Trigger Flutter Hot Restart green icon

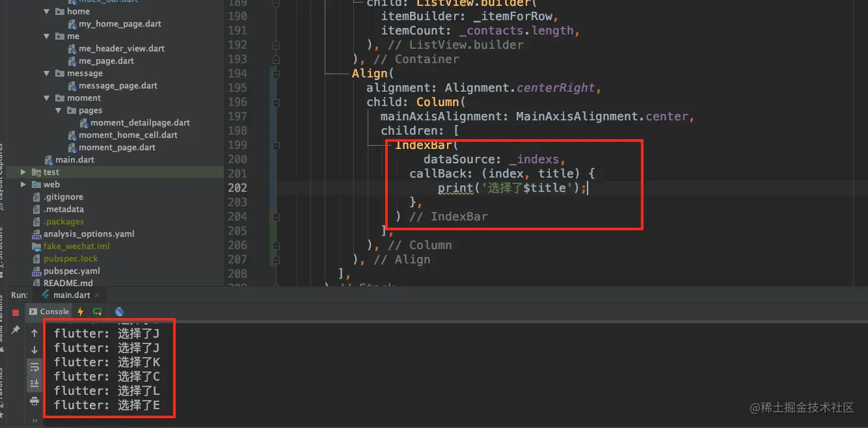coord(98,312)
